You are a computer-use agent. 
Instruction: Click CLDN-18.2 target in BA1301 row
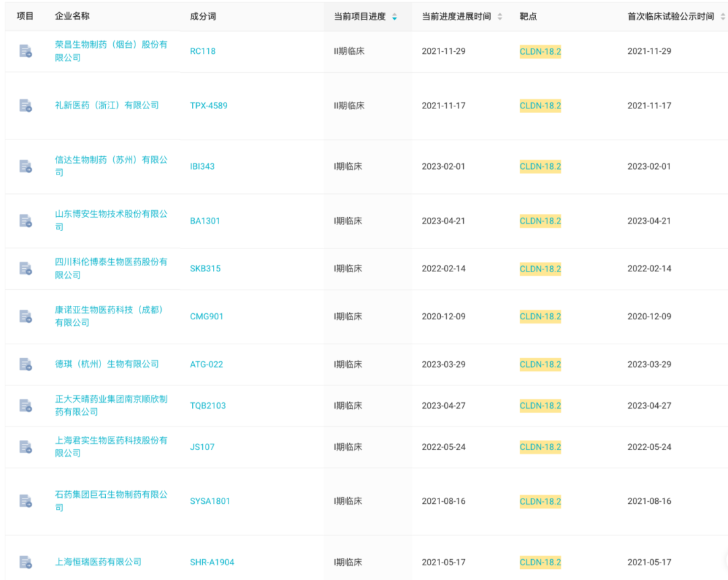pyautogui.click(x=540, y=222)
